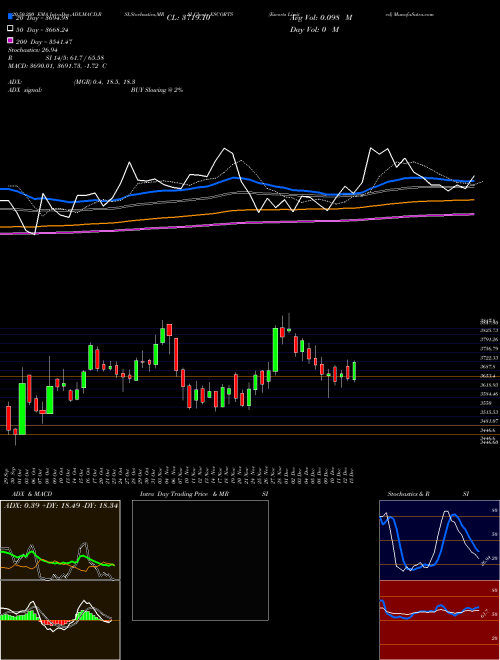Select the 50 Day - 3668.24 label
The image size is (500, 660).
[42, 30]
